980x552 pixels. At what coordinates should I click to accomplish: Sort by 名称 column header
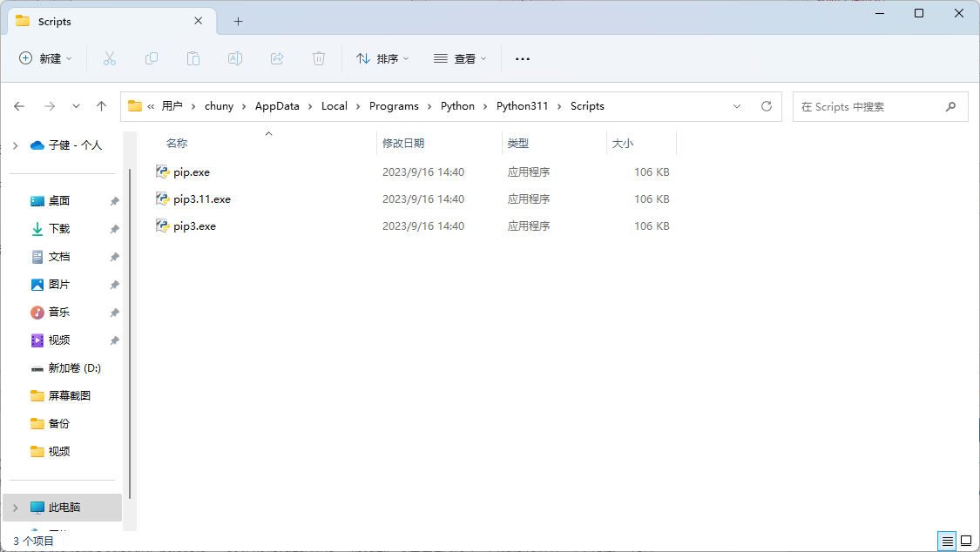177,143
